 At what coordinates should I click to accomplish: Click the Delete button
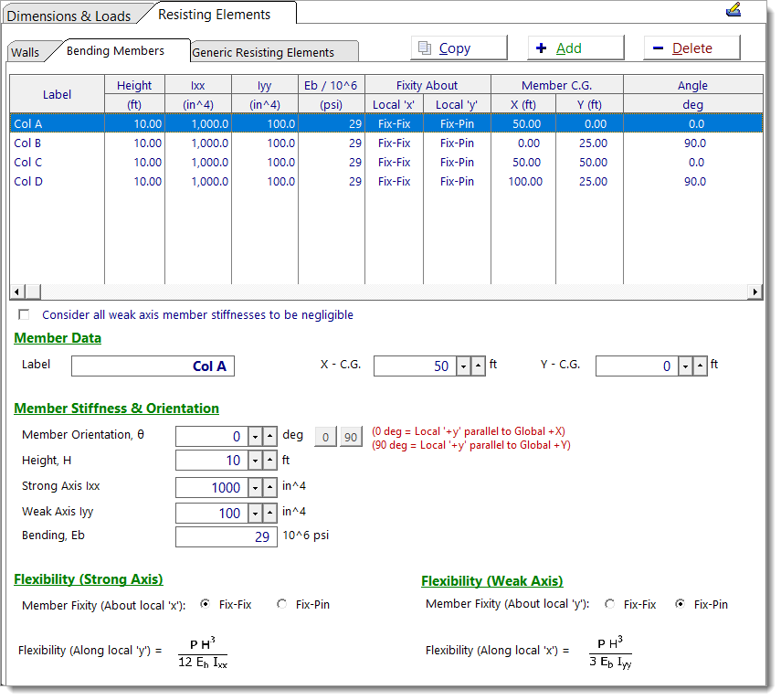(691, 48)
